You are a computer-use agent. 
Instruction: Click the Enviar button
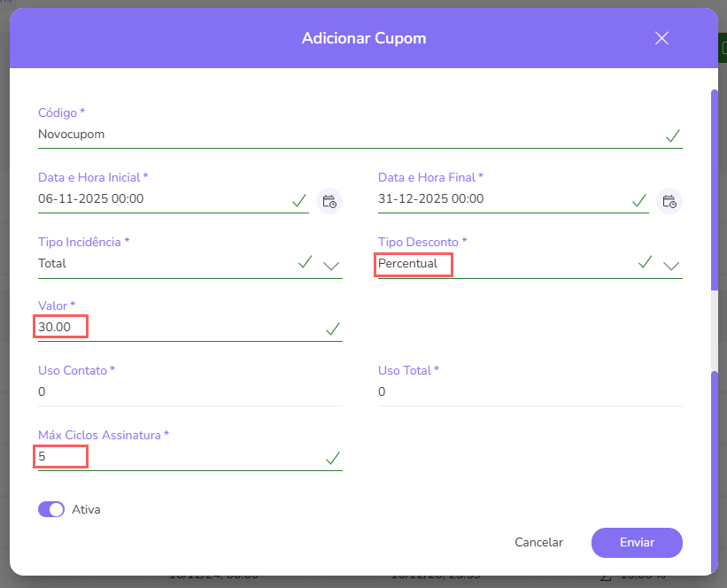click(x=637, y=542)
